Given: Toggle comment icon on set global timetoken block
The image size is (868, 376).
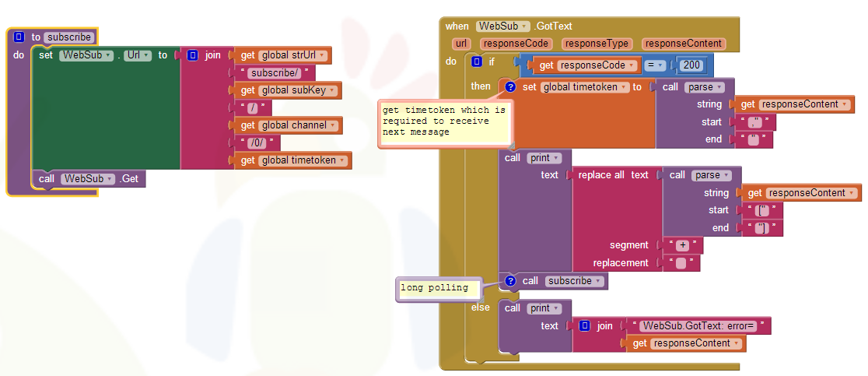Looking at the screenshot, I should click(511, 86).
